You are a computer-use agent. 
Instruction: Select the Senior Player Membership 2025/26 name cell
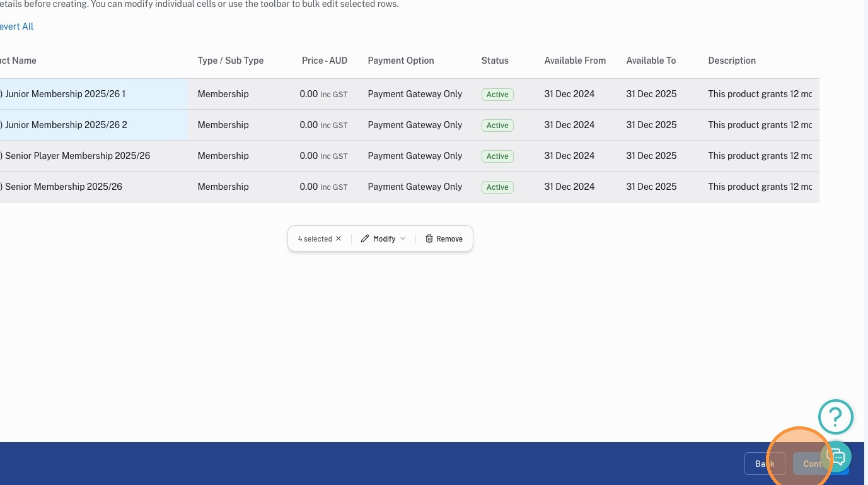[x=94, y=156]
